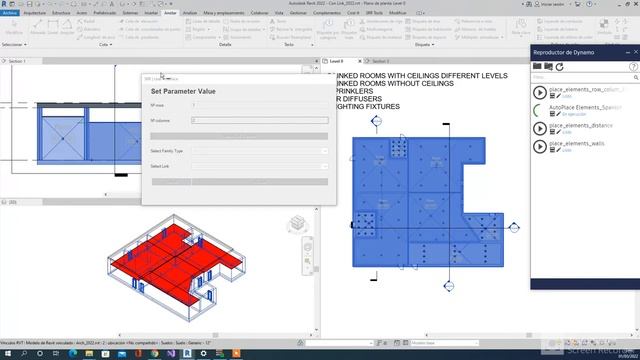The image size is (640, 360).
Task: Open folder icon in Dynamo Player
Action: coord(537,67)
